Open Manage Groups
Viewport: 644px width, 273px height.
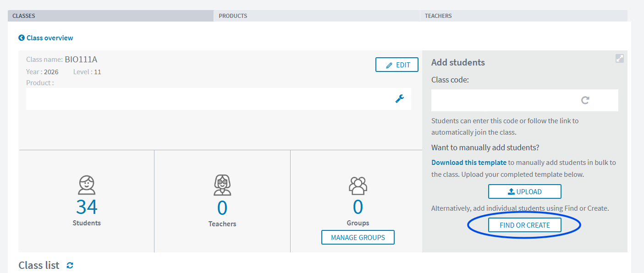[358, 237]
